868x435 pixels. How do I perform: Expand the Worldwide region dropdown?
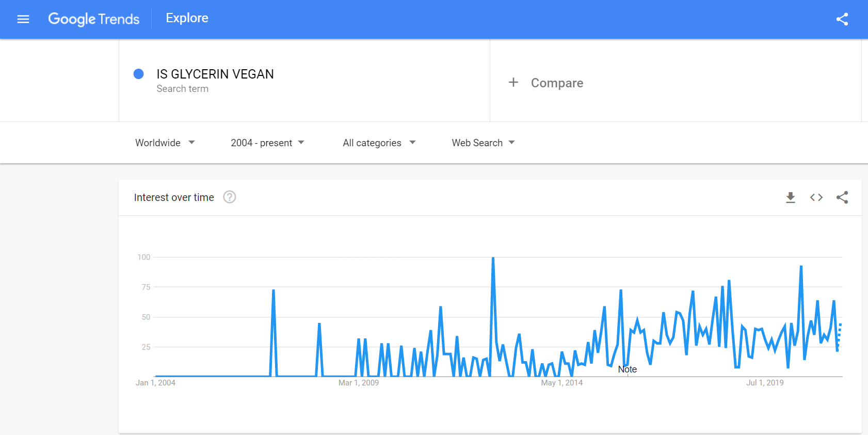coord(165,143)
